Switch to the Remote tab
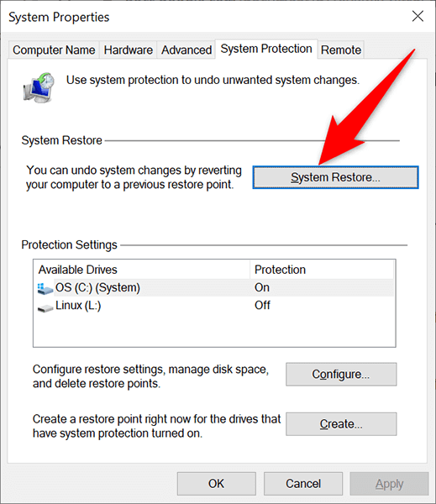 click(x=341, y=50)
